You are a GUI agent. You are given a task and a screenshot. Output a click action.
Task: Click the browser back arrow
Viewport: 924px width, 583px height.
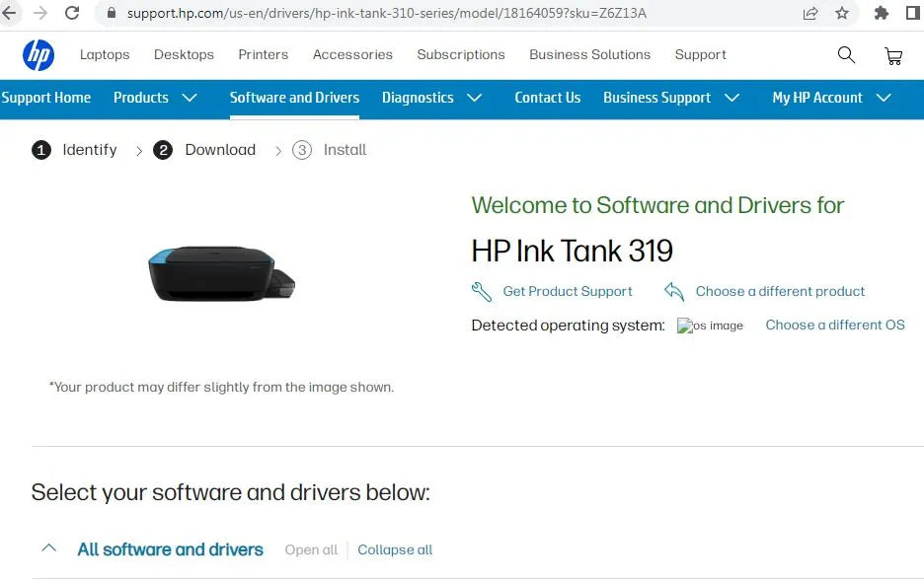click(9, 13)
